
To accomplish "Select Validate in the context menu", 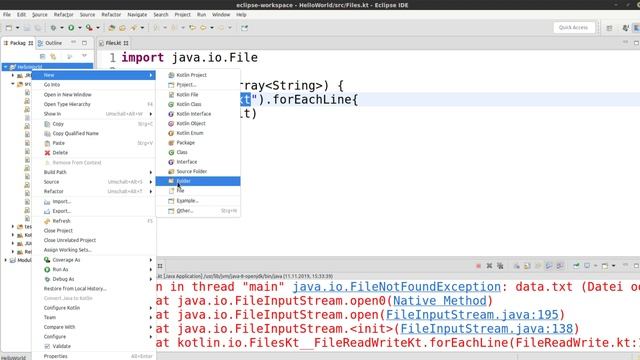I will (x=94, y=346).
